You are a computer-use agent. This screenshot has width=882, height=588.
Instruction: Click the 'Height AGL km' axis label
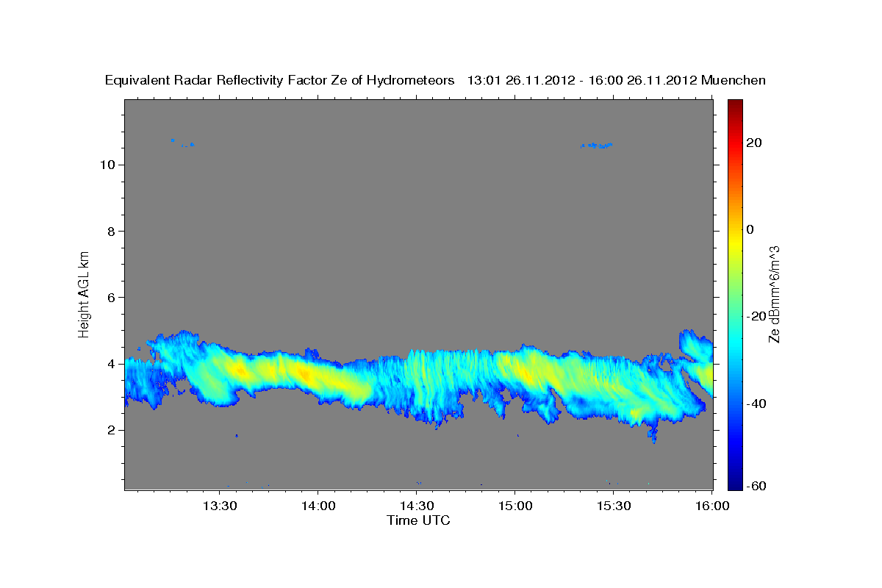point(84,293)
